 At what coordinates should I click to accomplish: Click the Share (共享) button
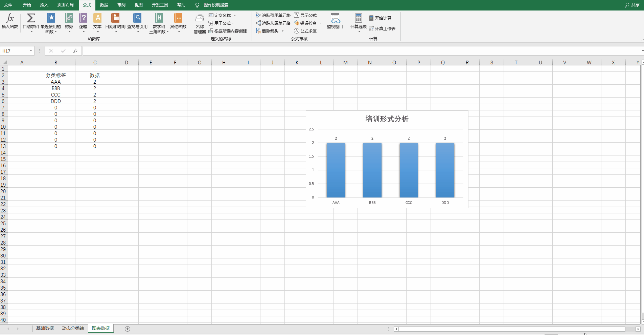point(632,5)
